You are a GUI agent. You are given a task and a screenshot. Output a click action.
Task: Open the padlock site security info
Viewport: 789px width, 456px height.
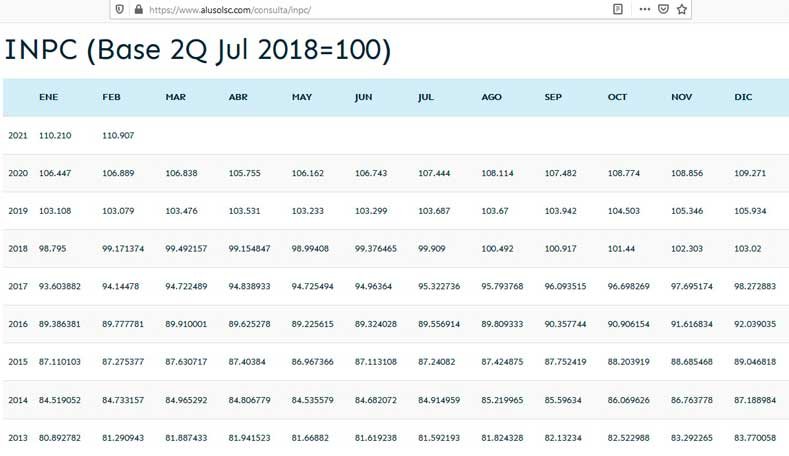coord(138,9)
